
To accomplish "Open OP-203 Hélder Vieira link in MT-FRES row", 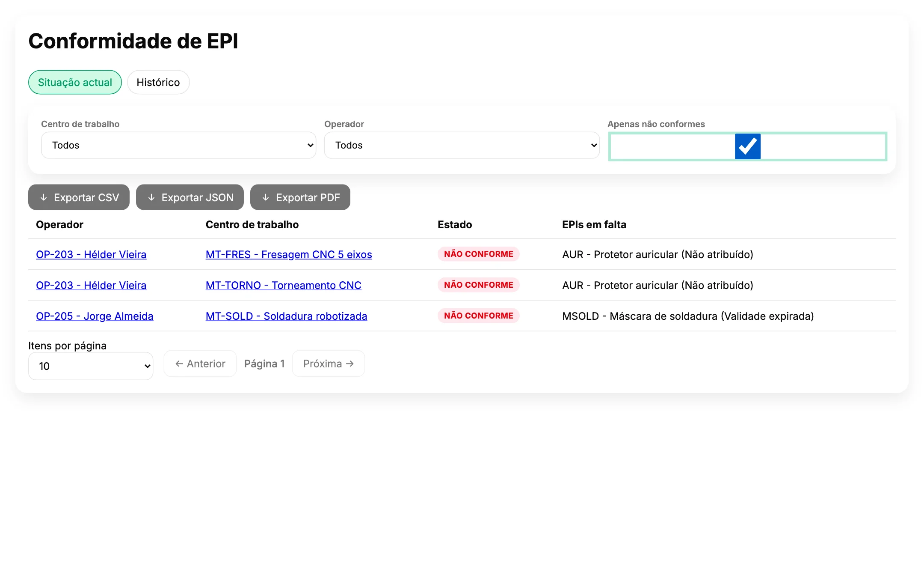I will click(91, 254).
